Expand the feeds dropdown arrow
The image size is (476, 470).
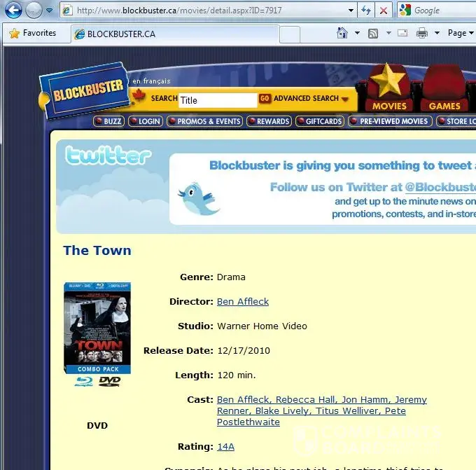(x=388, y=33)
